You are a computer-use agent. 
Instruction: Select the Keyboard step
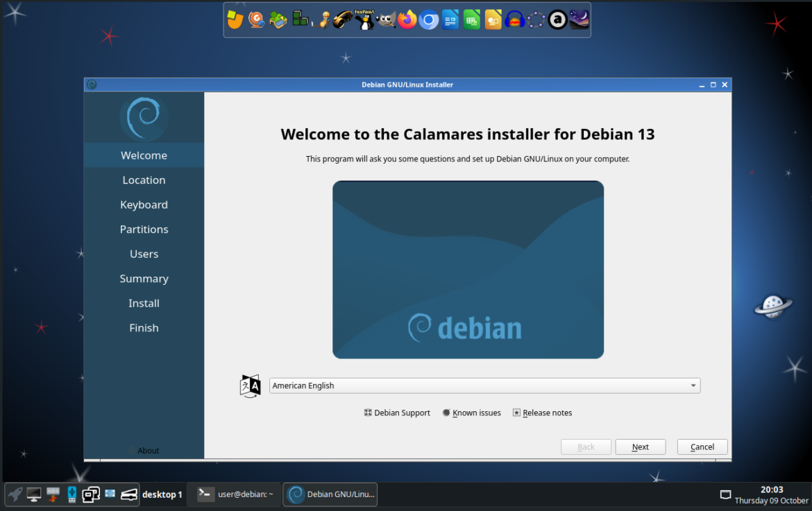[x=144, y=205]
